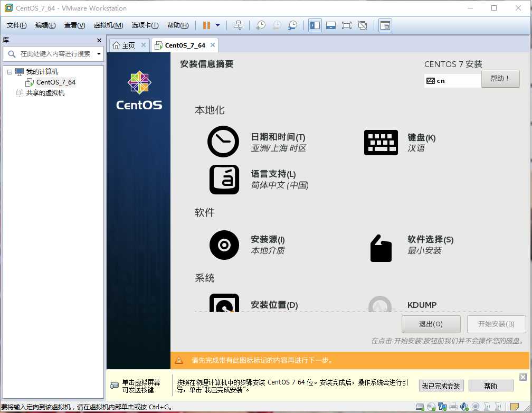
Task: Click the CD/DVD drive status icon
Action: tap(431, 407)
